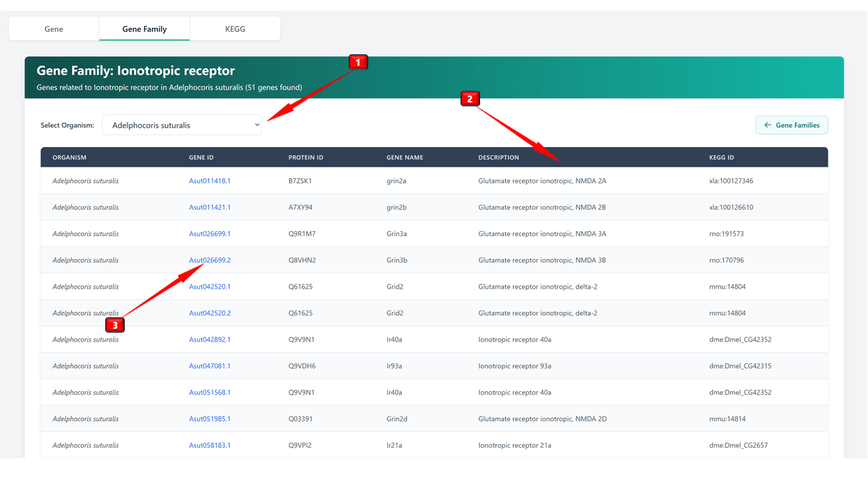Image resolution: width=868 pixels, height=488 pixels.
Task: Click the Asut042520.2 gene link
Action: 210,313
